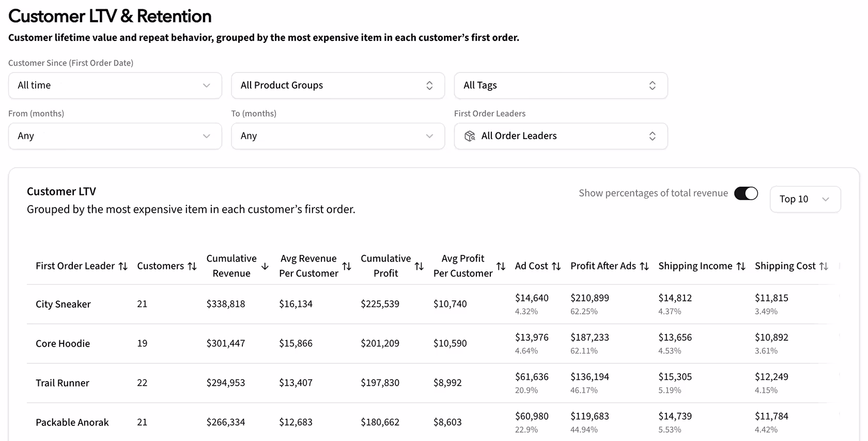Image resolution: width=868 pixels, height=441 pixels.
Task: Sort by Shipping Cost arrows icon
Action: coord(824,266)
